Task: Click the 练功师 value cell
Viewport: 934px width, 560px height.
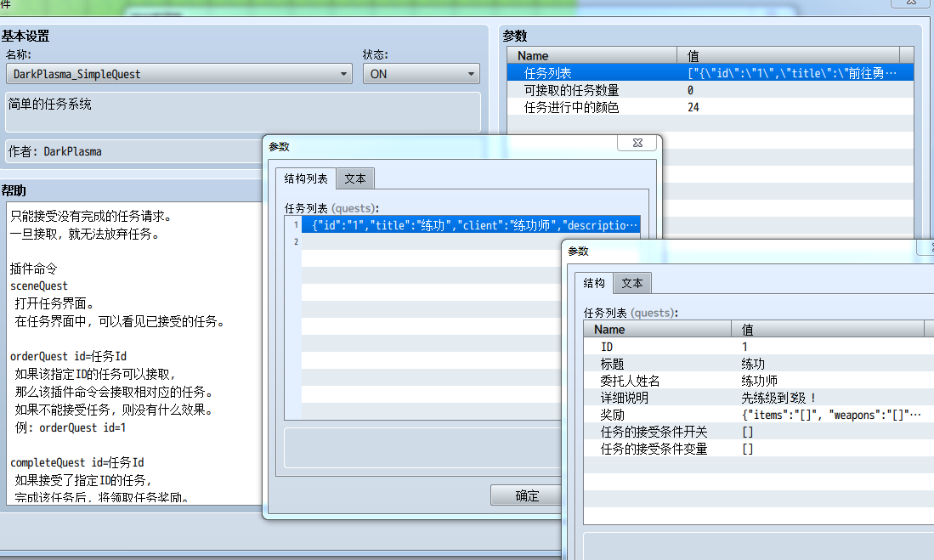Action: point(760,381)
